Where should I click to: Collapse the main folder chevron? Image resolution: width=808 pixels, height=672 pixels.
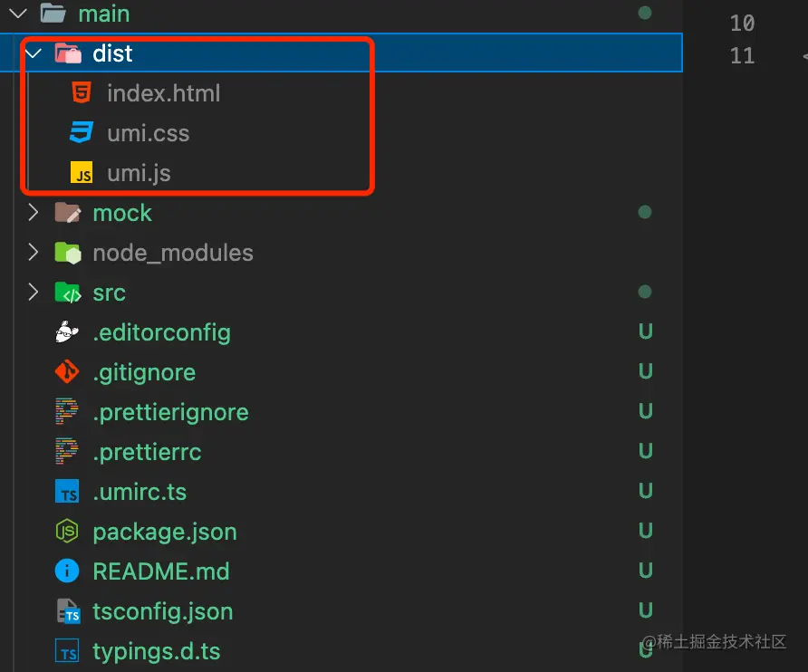coord(18,14)
